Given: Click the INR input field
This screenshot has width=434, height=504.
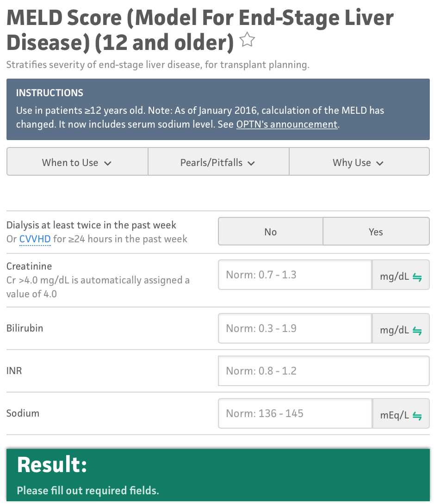Looking at the screenshot, I should [x=323, y=371].
